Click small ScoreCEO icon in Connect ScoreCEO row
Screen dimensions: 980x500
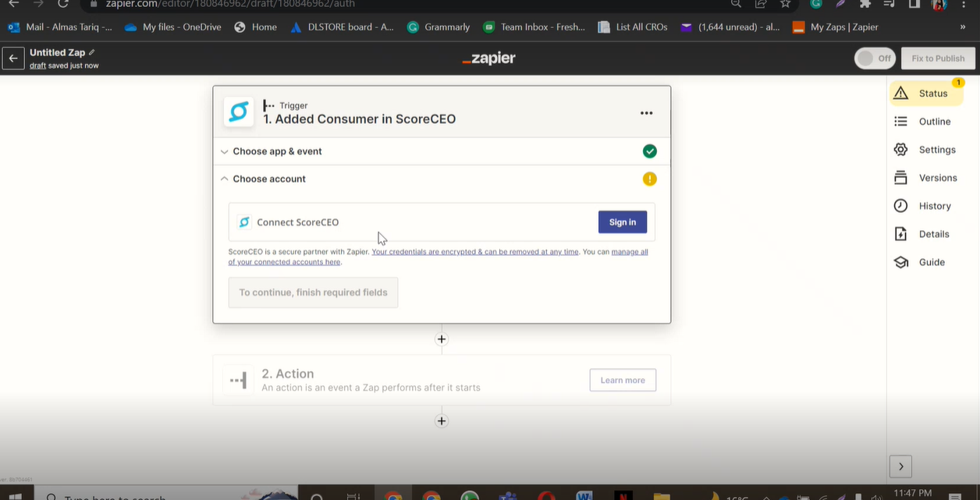click(244, 222)
